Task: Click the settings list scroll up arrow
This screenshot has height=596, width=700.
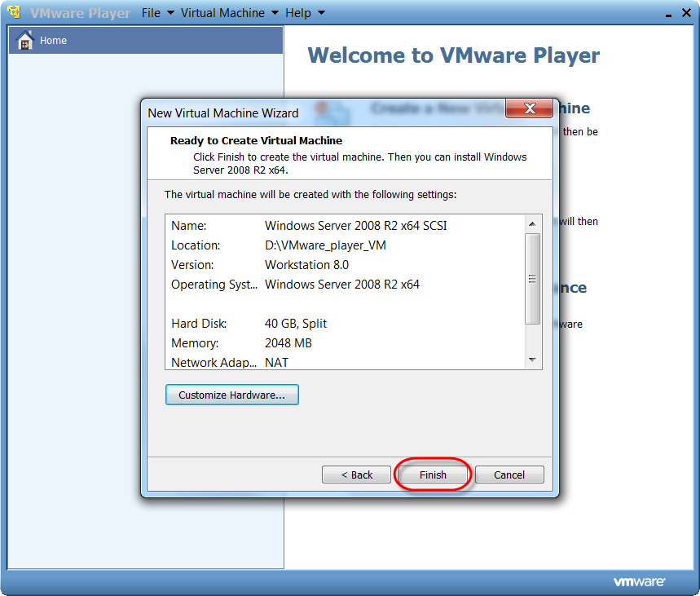Action: click(532, 224)
